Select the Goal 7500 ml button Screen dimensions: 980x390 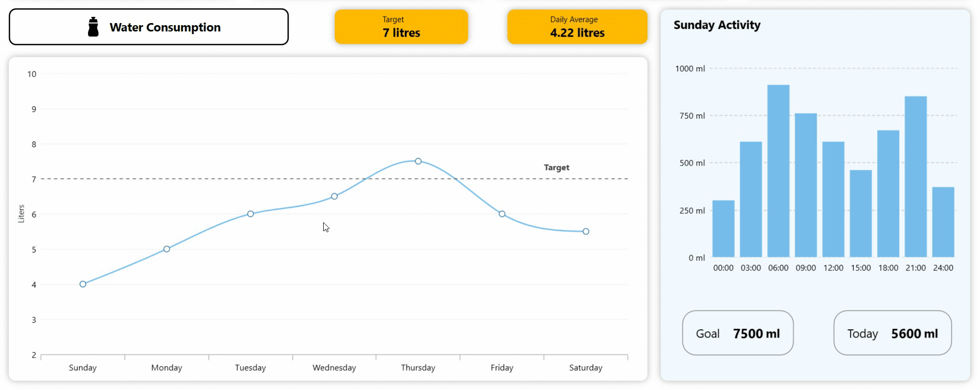pyautogui.click(x=738, y=333)
